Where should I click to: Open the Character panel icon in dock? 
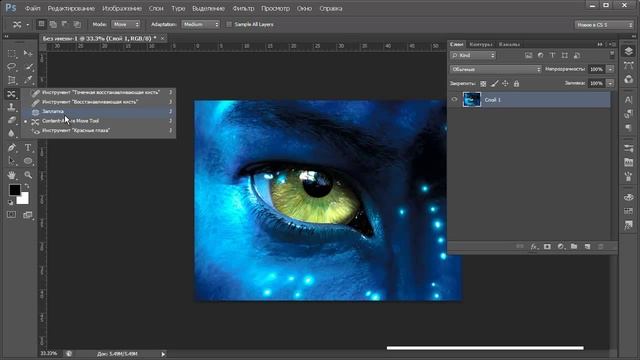click(x=629, y=100)
